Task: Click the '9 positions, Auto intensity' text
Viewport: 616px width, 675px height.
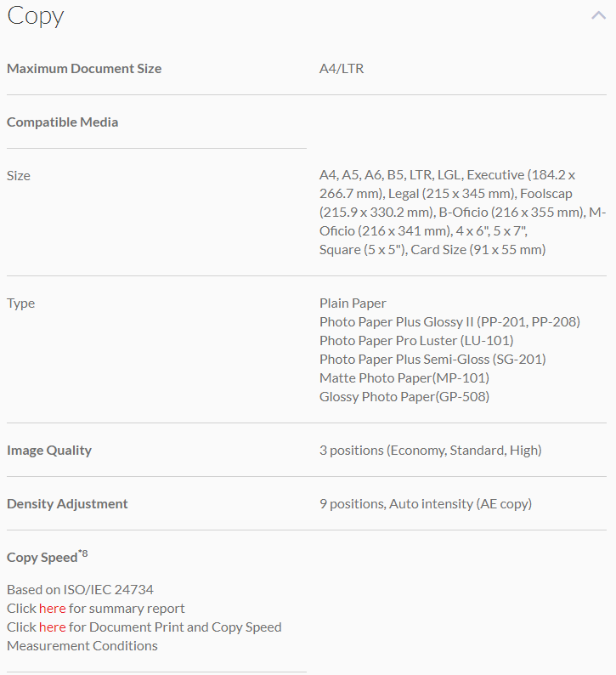Action: pos(426,503)
